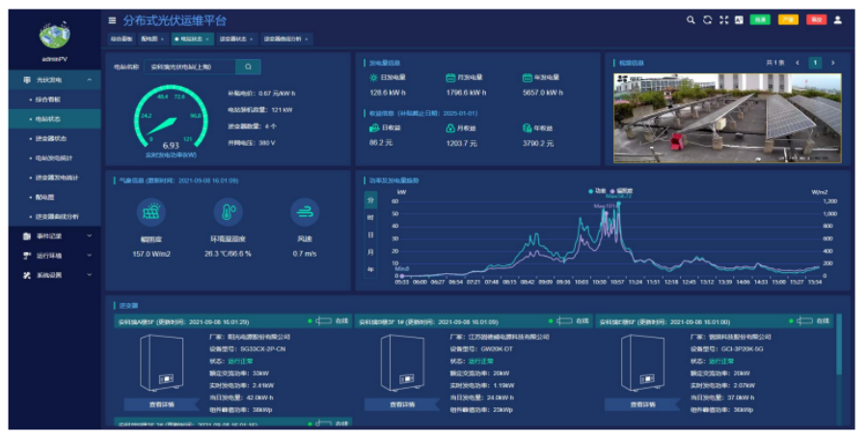Open 配电图 in the sidebar
This screenshot has height=441, width=868.
[x=55, y=197]
